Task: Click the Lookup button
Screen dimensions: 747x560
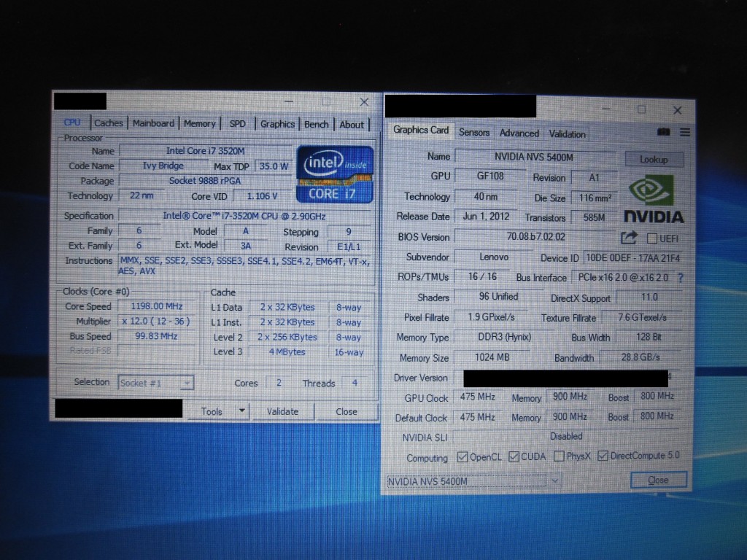Action: coord(654,160)
